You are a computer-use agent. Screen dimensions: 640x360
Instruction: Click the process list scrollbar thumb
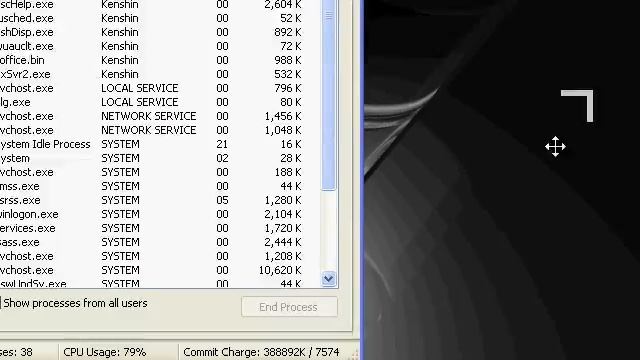(329, 95)
